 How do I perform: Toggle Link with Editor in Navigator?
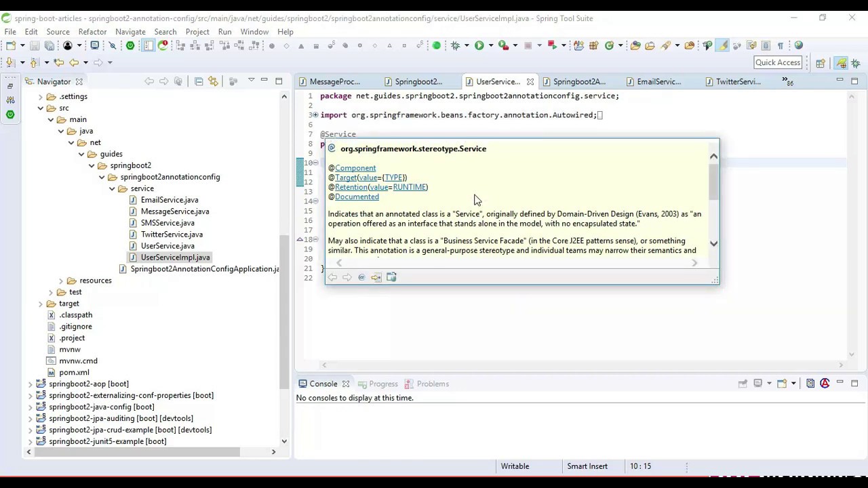coord(213,81)
